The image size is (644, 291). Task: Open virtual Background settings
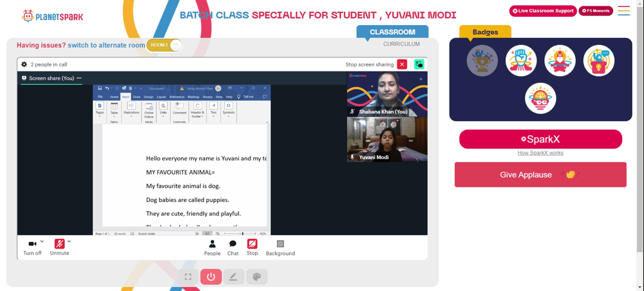[280, 248]
